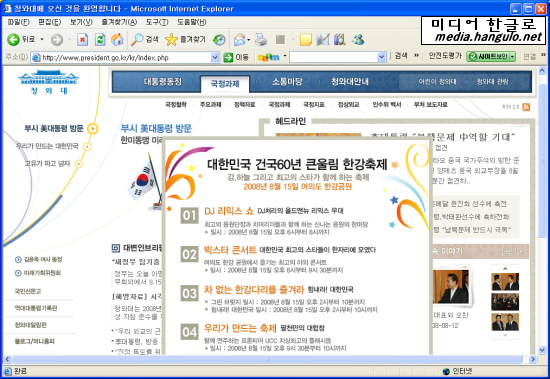Click the Messenger people toolbar icon
This screenshot has width=550, height=379.
pos(358,40)
